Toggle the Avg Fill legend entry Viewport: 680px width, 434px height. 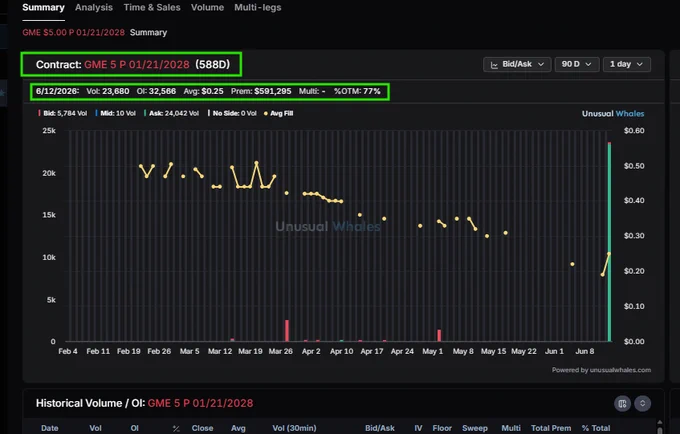tap(279, 113)
